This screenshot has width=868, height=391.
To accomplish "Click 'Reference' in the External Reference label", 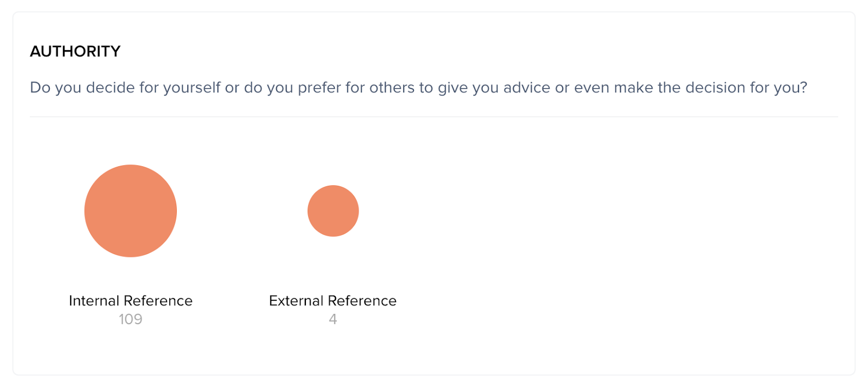I will [362, 301].
